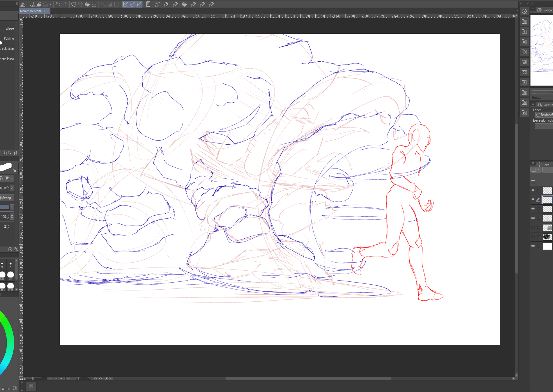
Task: Expand the selection mode dropdown chevron
Action: 12,178
